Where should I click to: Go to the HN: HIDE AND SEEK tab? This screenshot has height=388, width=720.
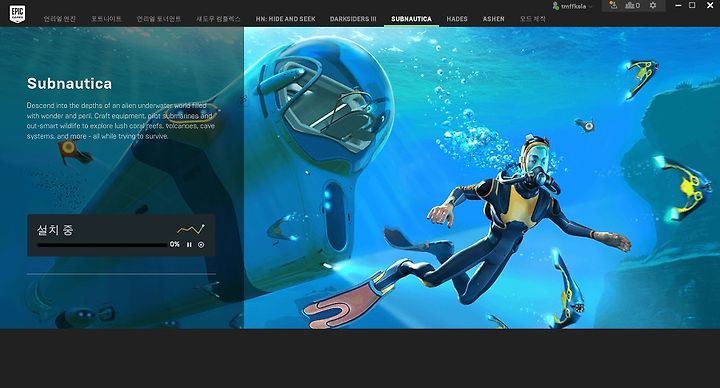(x=286, y=19)
